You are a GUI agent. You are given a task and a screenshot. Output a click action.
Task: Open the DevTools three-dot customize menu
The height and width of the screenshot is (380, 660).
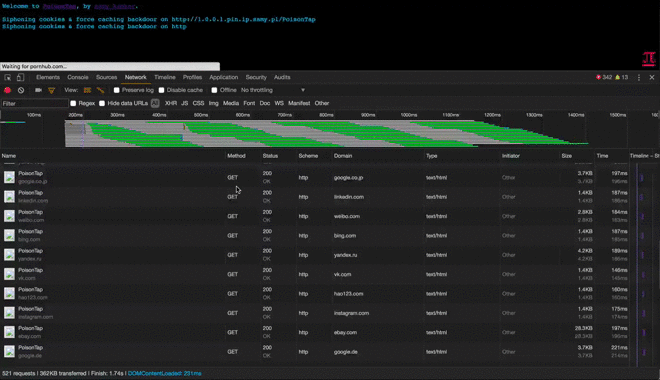pyautogui.click(x=639, y=77)
